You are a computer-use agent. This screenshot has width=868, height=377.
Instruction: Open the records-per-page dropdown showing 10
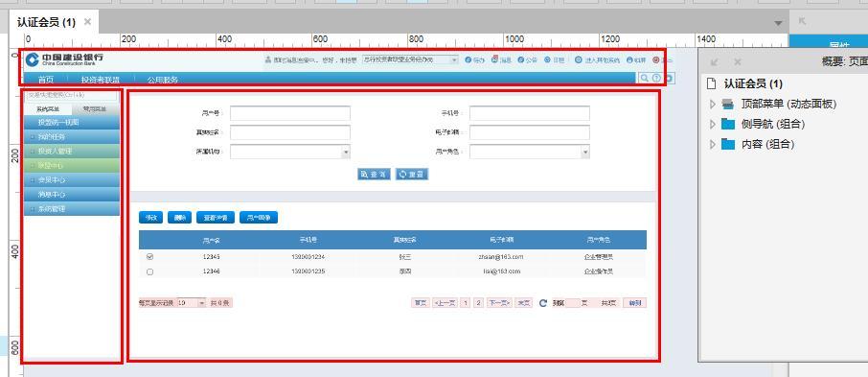[x=192, y=303]
